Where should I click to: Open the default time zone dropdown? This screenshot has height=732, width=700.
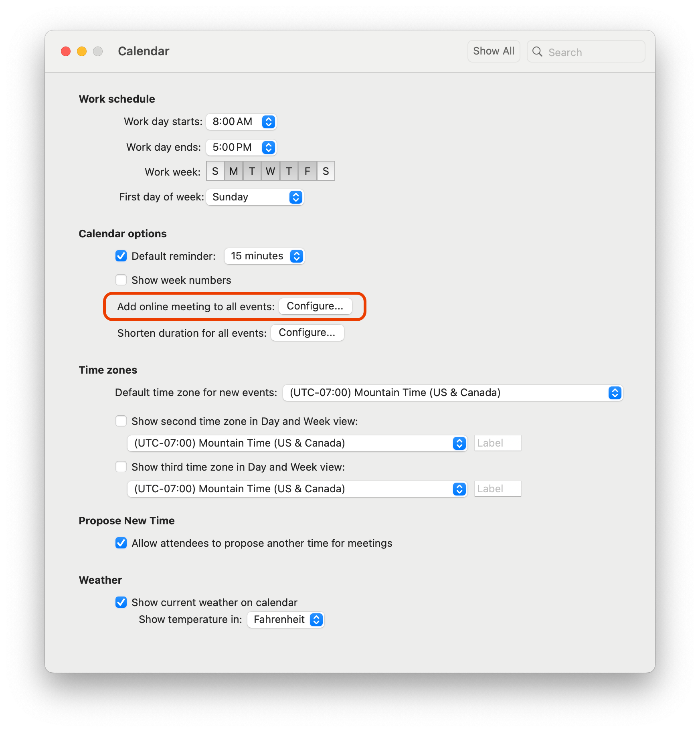click(453, 392)
